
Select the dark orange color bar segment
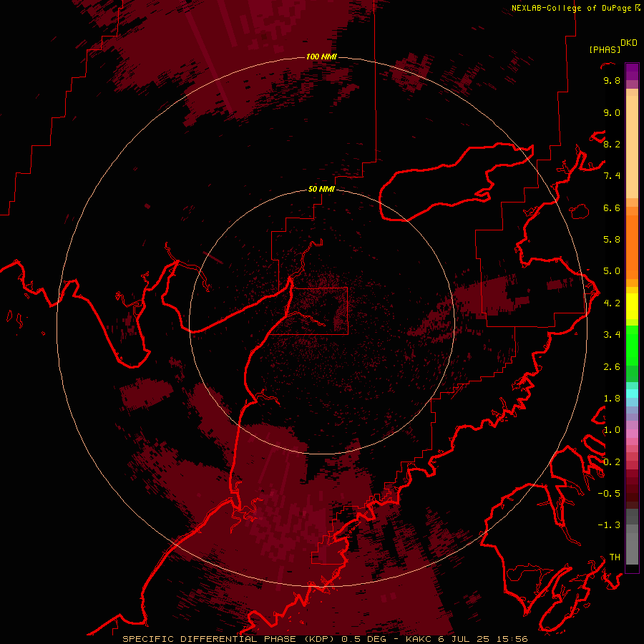pyautogui.click(x=632, y=248)
